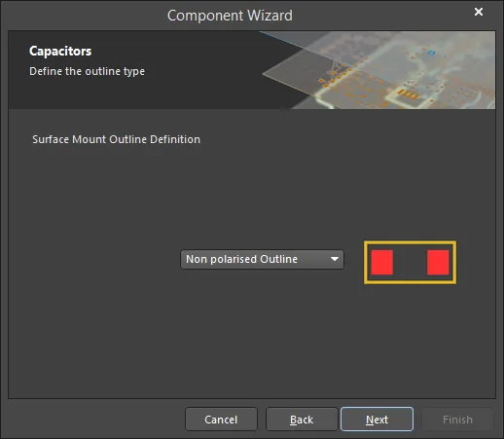Click the right red pad in outline preview

tap(438, 262)
